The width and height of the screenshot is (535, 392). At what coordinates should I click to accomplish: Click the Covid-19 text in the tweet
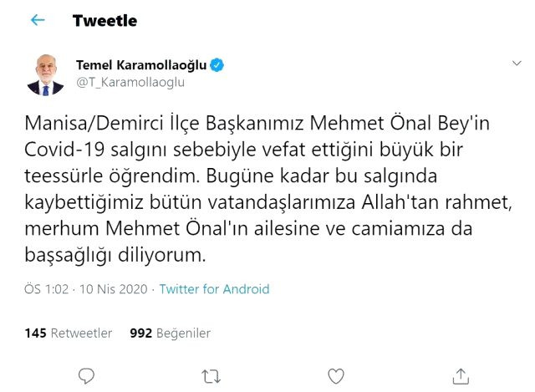pyautogui.click(x=64, y=150)
